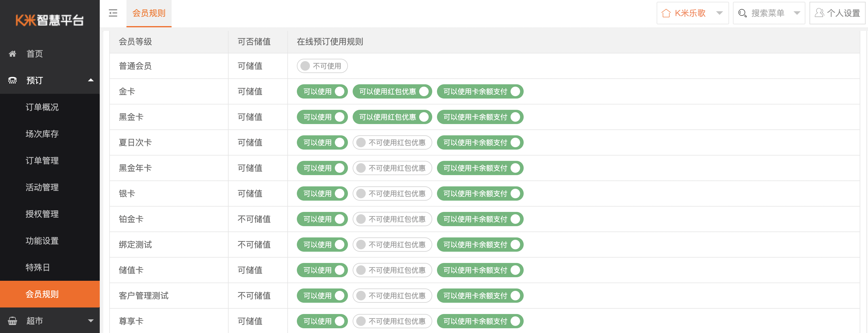This screenshot has width=868, height=333.
Task: Go to 首页 in sidebar
Action: [50, 54]
